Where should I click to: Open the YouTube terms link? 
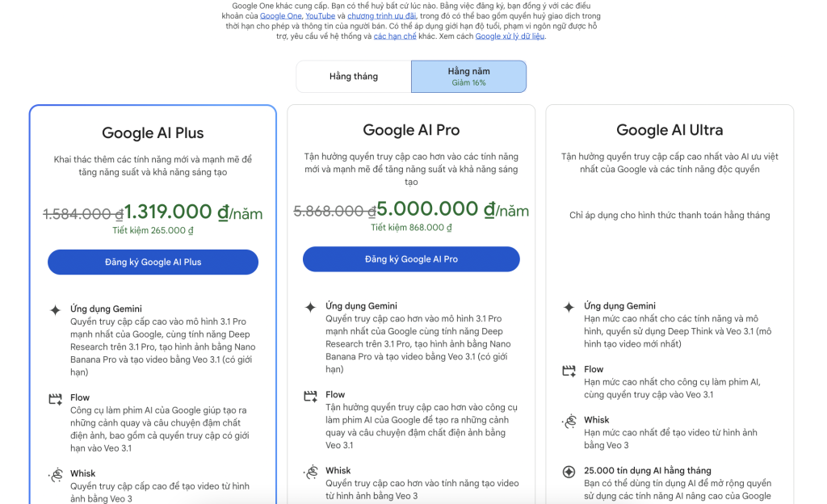click(320, 15)
